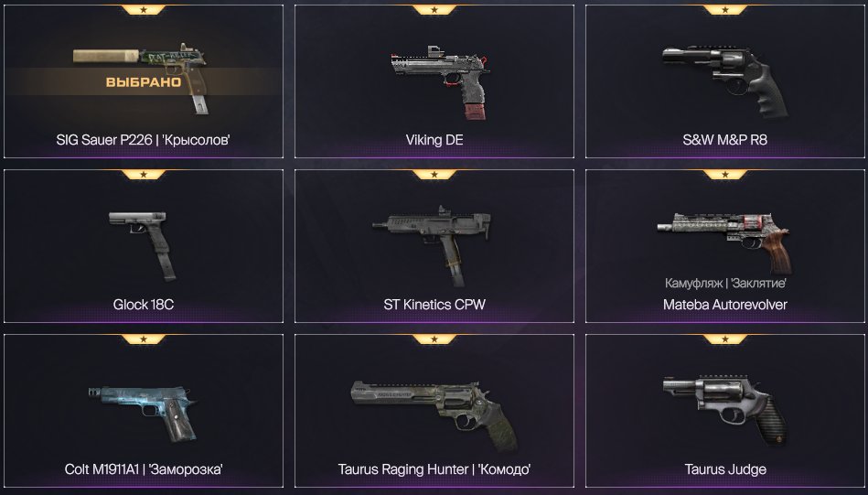Click the Viking DE name label
Viewport: 868px width, 495px height.
[x=434, y=140]
